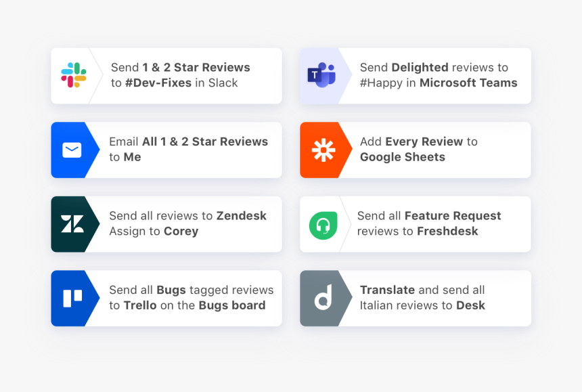This screenshot has width=582, height=392.
Task: Click the orange Zapier asterisk icon
Action: [323, 150]
